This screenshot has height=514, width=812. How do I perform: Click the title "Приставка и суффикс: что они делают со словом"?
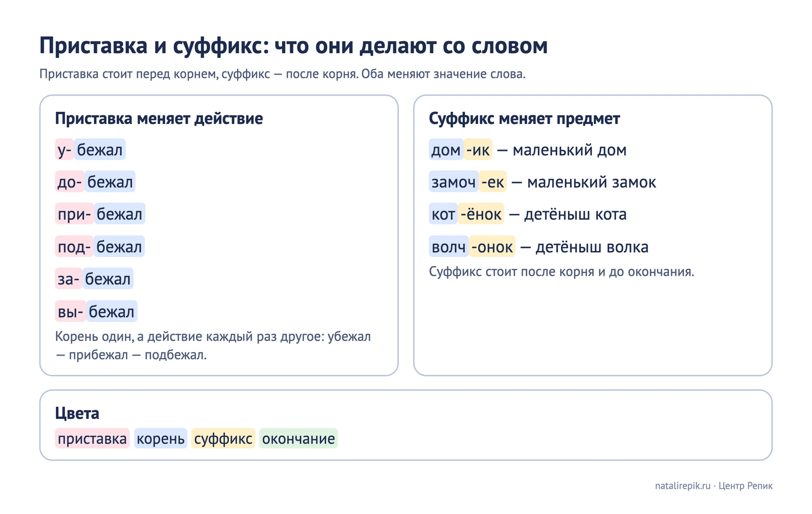(293, 46)
